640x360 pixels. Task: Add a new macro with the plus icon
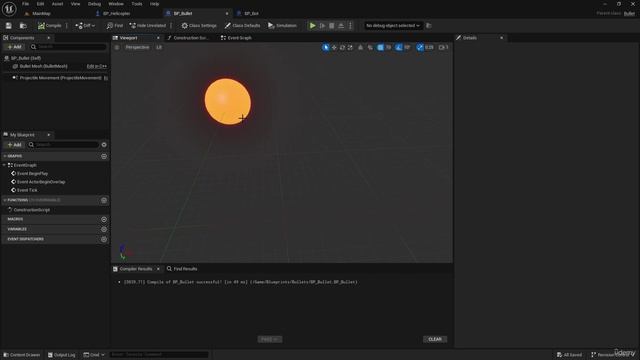pyautogui.click(x=104, y=220)
